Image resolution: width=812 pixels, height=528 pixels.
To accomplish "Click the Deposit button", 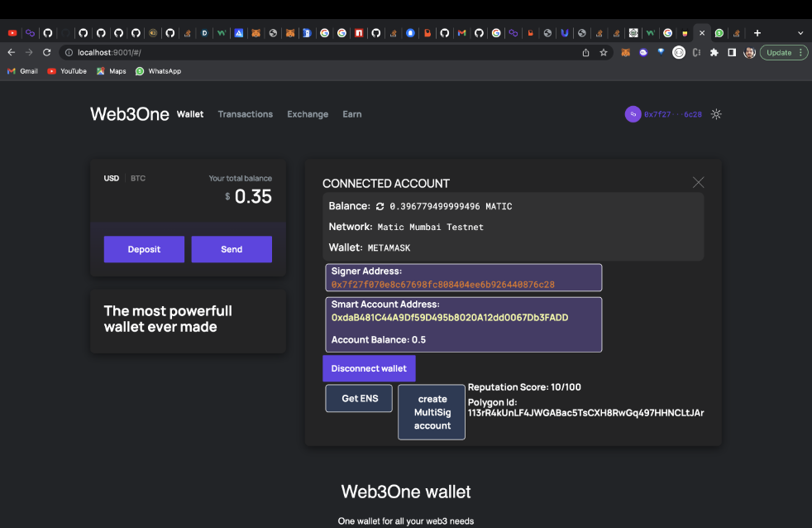I will 144,249.
